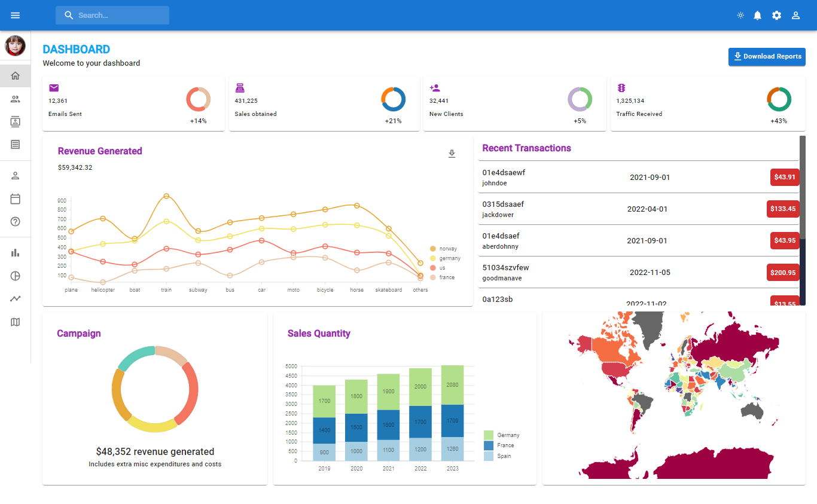Screen dimensions: 817x504
Task: Open the FAQ question-mark page
Action: (x=15, y=222)
